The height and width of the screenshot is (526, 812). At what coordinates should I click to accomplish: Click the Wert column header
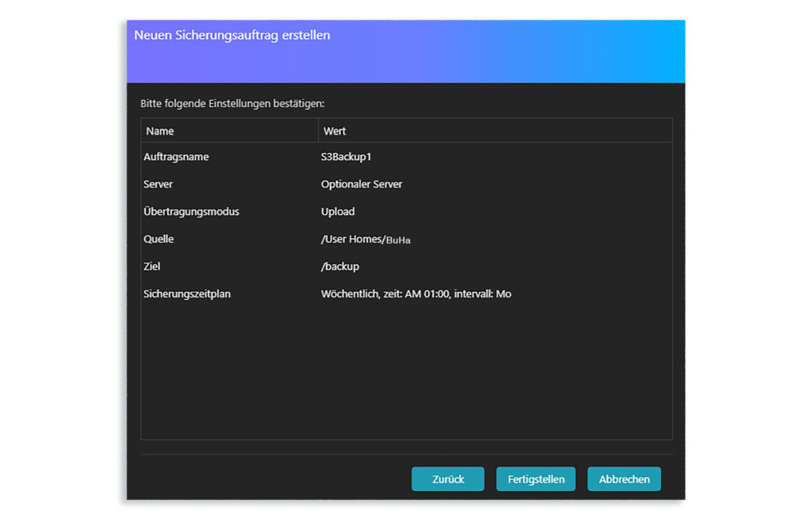pos(335,131)
